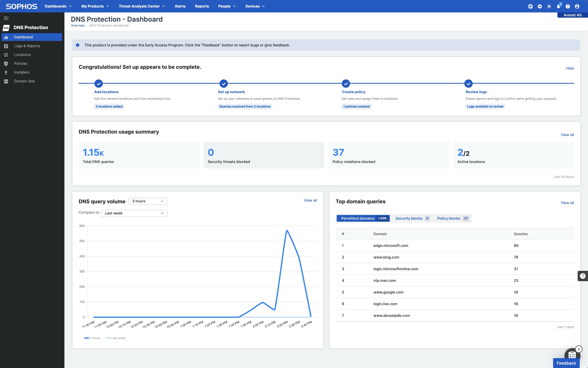
Task: Expand the Threat Analysis Center menu
Action: click(142, 6)
